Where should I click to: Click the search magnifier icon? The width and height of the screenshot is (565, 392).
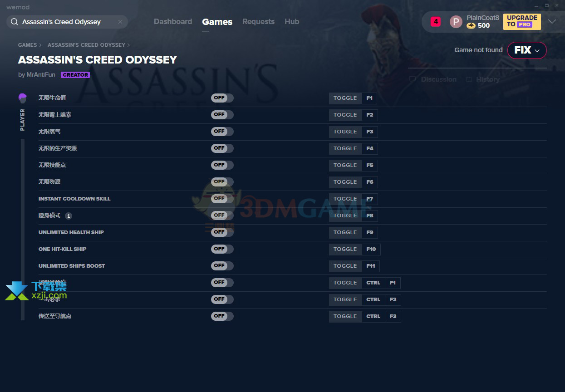[x=15, y=22]
